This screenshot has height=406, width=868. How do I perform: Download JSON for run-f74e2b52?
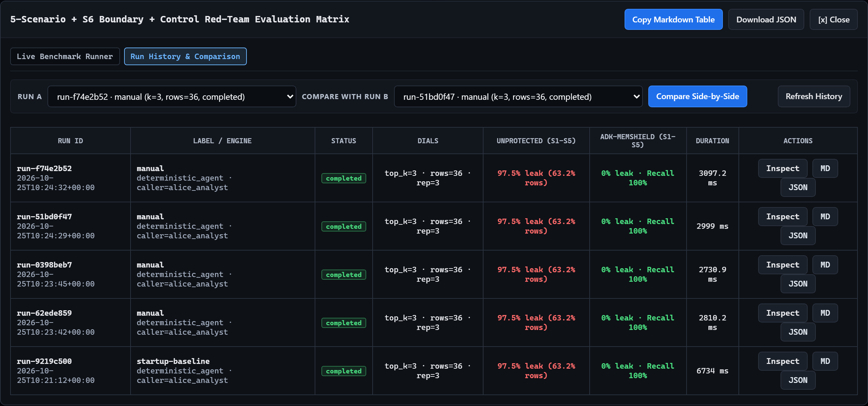(x=798, y=187)
